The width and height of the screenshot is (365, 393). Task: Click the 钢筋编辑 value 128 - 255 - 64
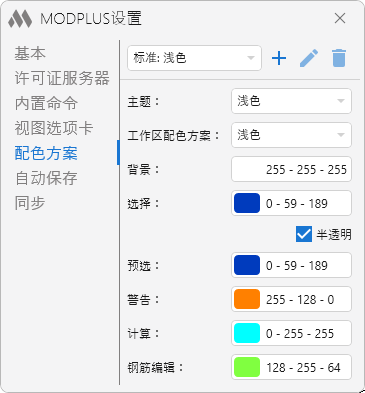[x=303, y=368]
